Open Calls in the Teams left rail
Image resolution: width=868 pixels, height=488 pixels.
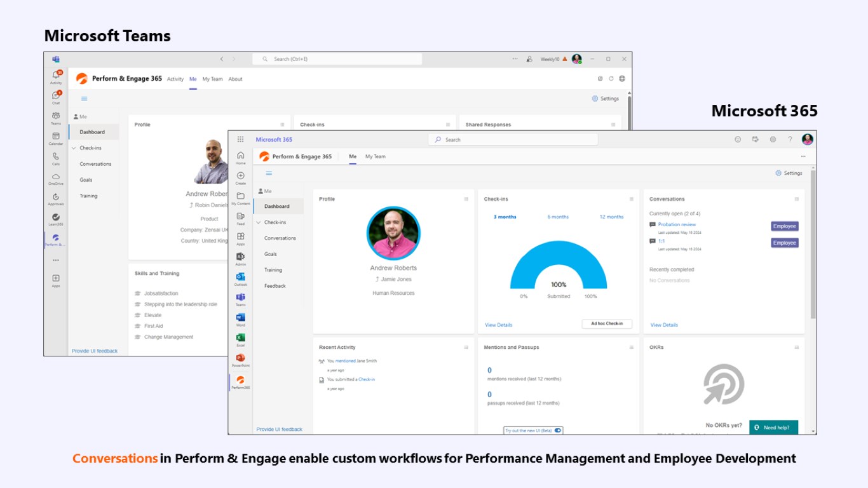click(x=56, y=158)
